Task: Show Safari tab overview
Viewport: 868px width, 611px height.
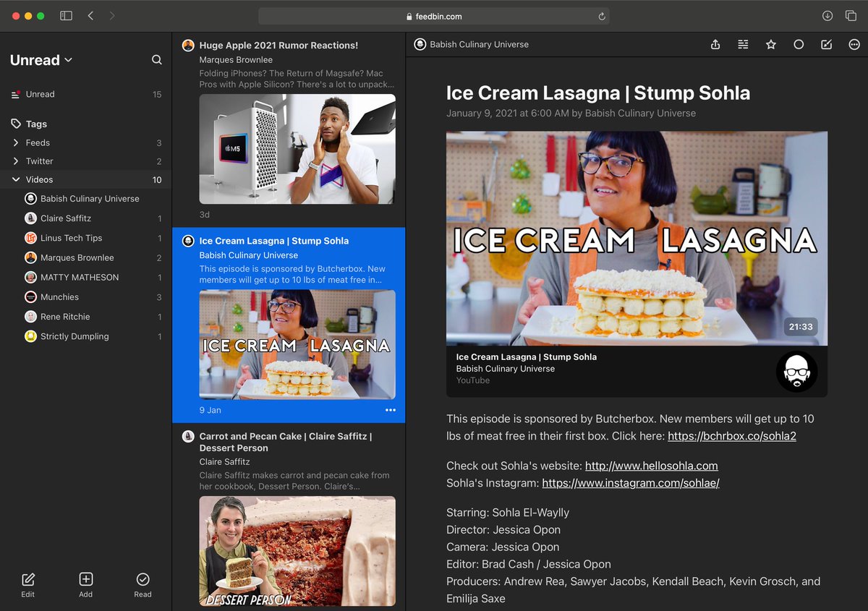Action: 851,16
